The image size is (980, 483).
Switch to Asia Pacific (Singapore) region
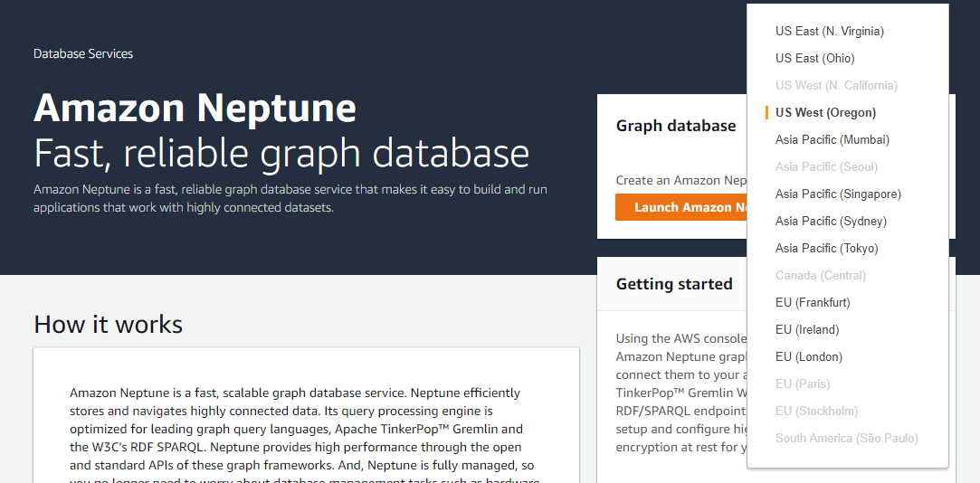(x=838, y=194)
